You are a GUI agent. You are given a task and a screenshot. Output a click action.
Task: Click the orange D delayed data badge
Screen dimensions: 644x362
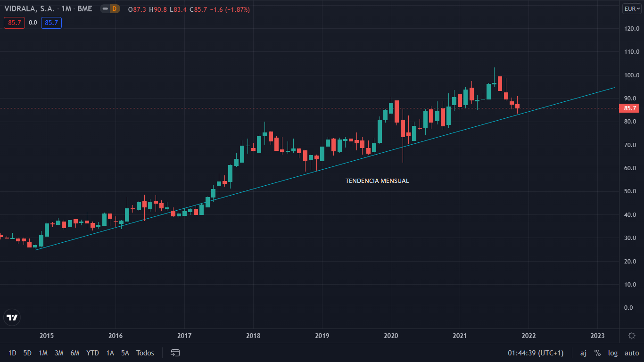pyautogui.click(x=114, y=9)
